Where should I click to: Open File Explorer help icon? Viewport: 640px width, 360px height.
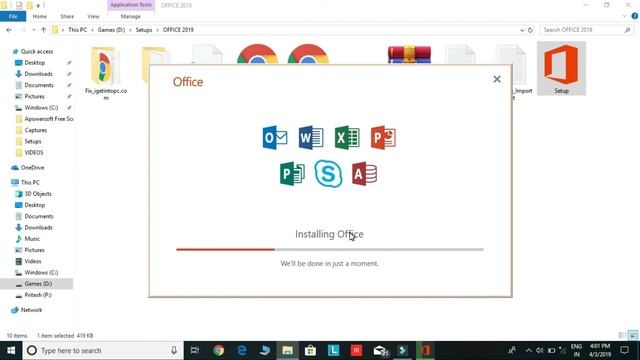click(x=634, y=16)
